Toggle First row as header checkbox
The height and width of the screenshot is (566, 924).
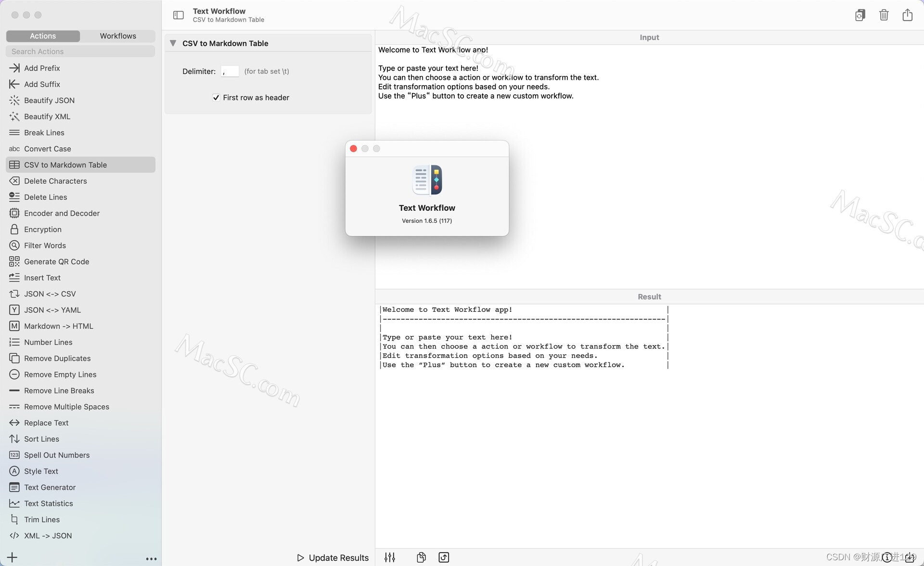coord(216,98)
